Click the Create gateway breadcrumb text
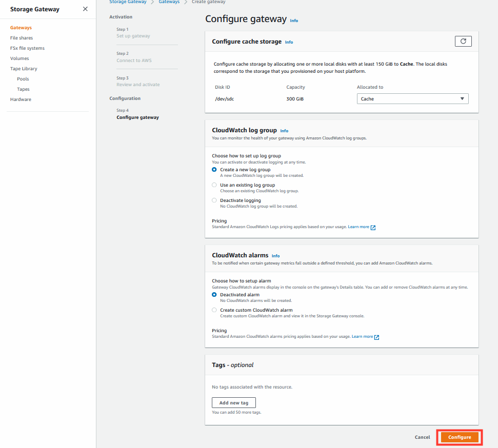This screenshot has width=498, height=448. coord(209,2)
